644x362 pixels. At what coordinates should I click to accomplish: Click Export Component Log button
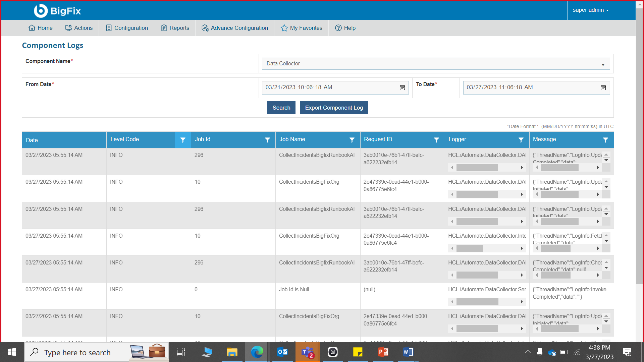point(334,108)
